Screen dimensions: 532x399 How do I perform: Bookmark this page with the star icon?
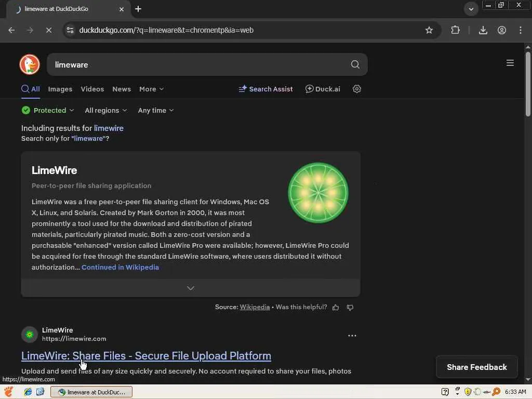tap(429, 30)
